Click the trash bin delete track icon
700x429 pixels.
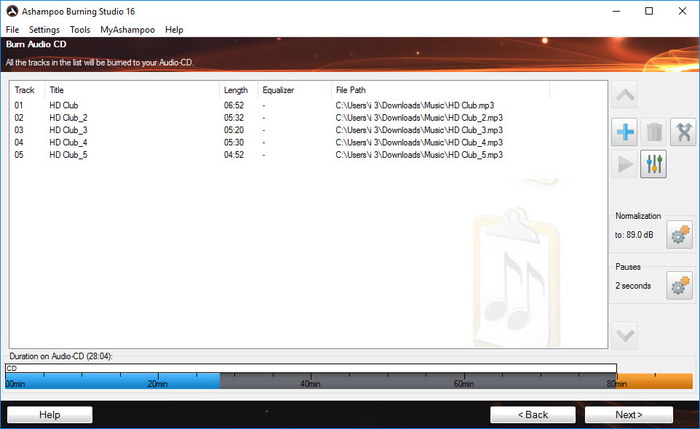click(x=654, y=132)
